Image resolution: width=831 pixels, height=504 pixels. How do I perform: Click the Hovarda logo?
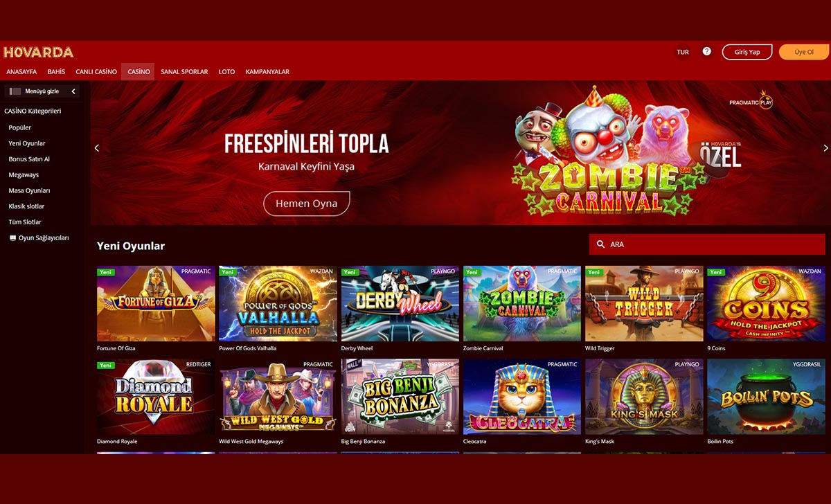coord(38,52)
